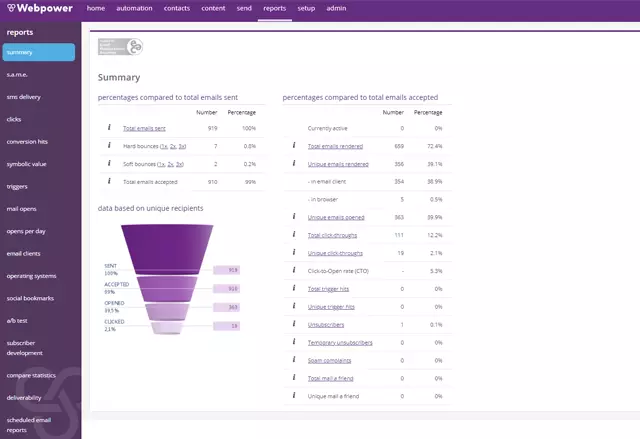Select the setup tab in top navigation
640x439 pixels.
306,8
